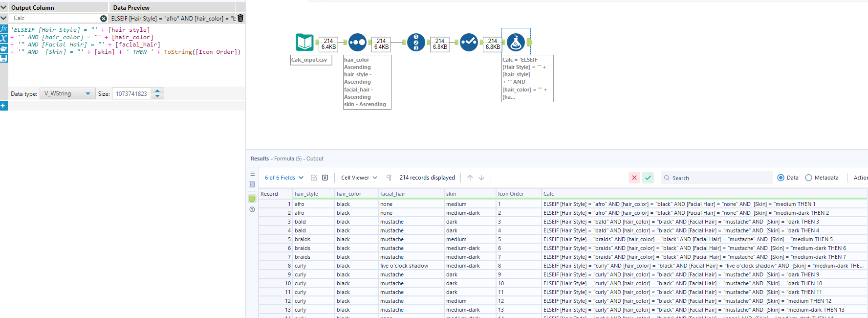Select the Metadata radio button

(808, 178)
